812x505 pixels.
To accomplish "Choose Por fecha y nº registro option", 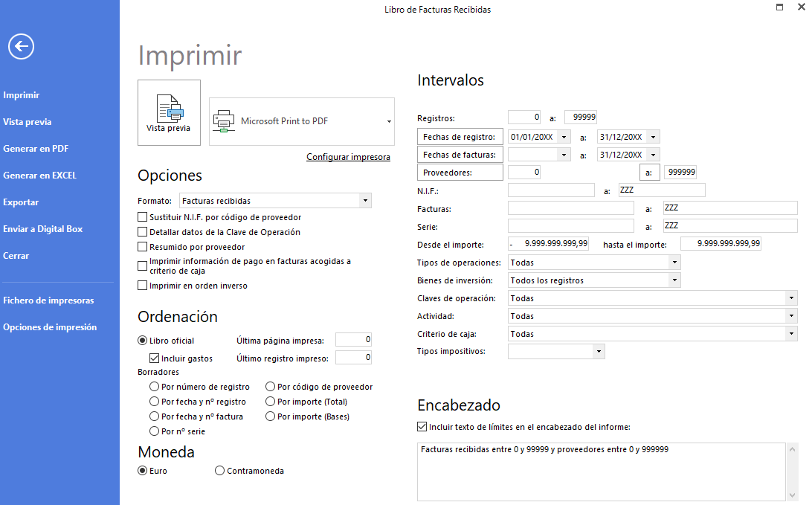I will point(154,402).
